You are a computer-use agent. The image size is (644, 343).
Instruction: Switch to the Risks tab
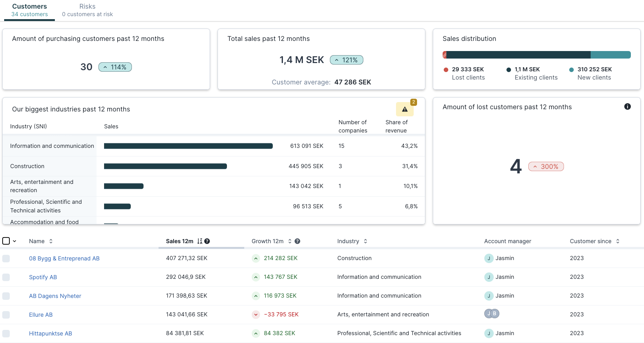coord(87,10)
